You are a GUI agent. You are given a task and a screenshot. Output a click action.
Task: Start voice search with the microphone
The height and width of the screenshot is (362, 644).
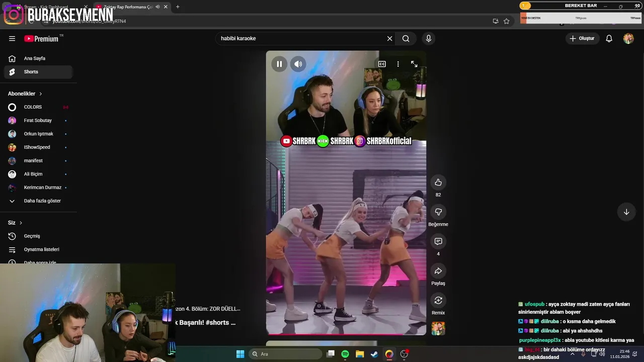coord(429,39)
